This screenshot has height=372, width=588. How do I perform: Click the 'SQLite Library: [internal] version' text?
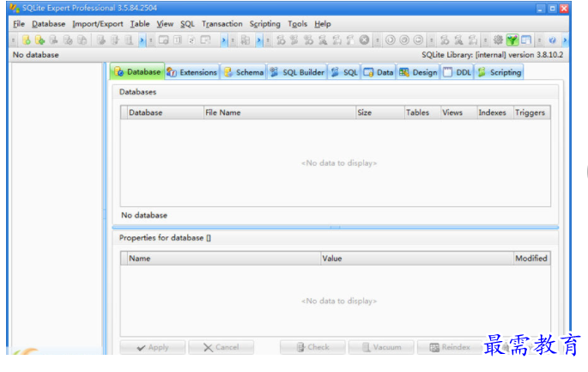coord(493,55)
